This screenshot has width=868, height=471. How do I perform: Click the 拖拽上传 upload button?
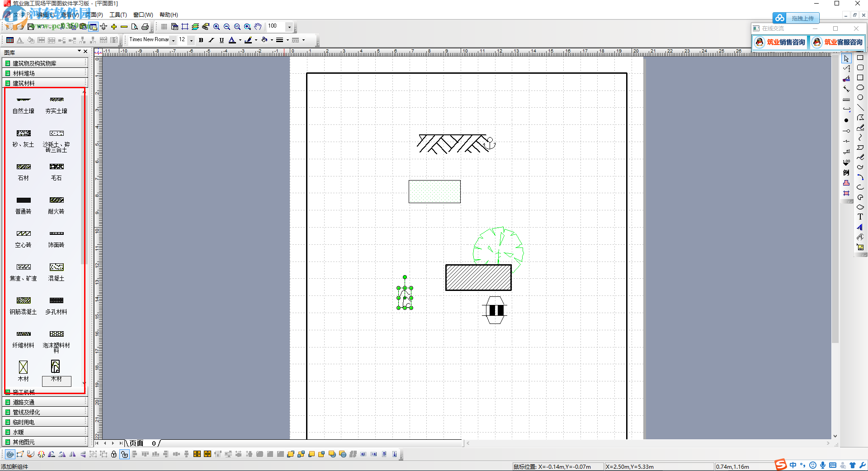(x=796, y=18)
